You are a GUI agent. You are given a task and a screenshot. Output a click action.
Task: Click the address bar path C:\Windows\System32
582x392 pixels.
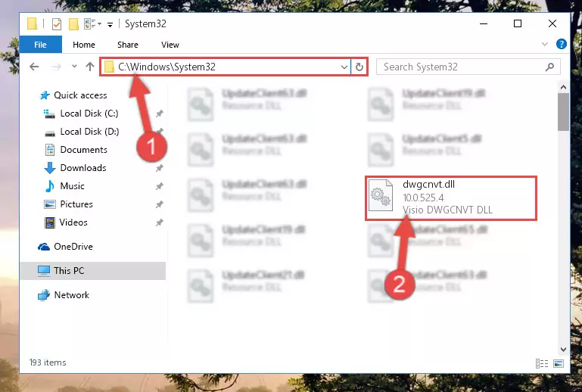(167, 67)
